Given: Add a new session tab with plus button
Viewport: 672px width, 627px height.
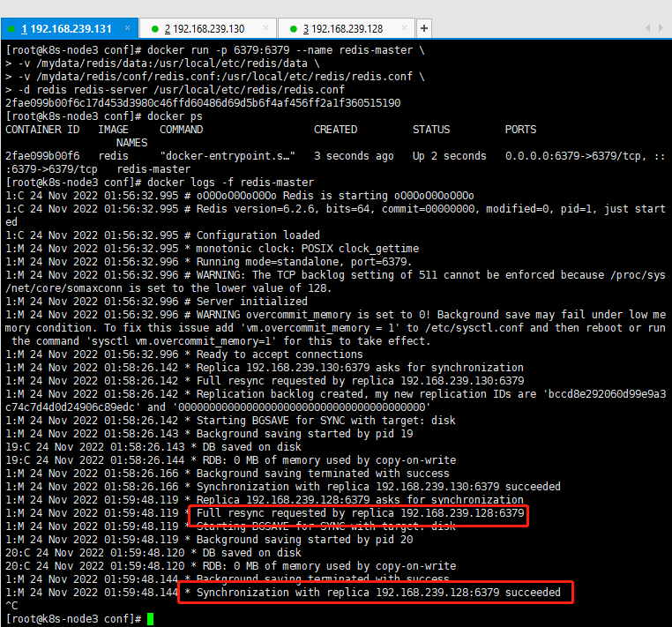Looking at the screenshot, I should click(424, 28).
